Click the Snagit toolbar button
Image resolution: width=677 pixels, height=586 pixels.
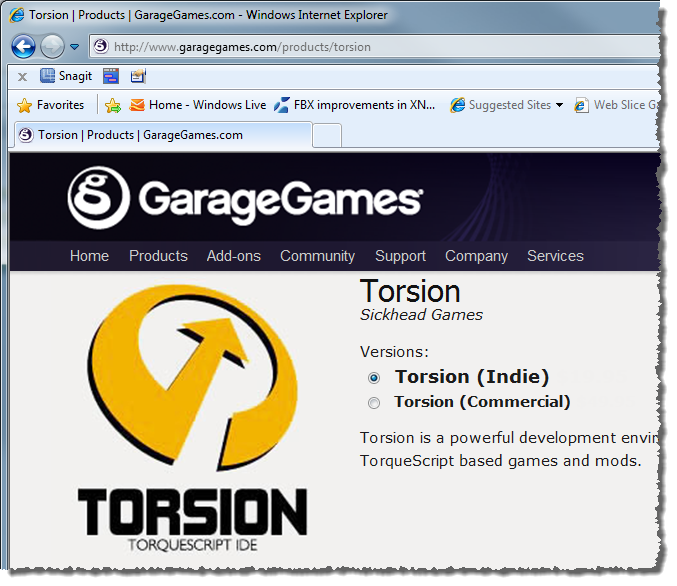(66, 76)
